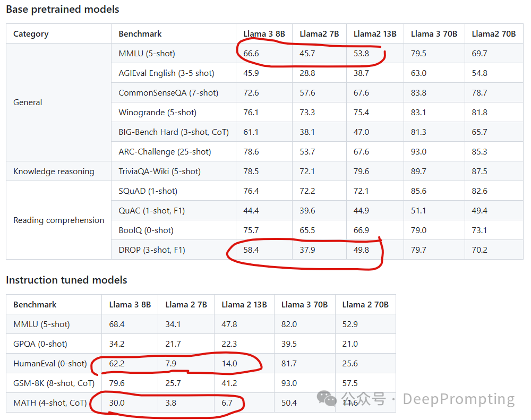Click "Llama 3 70B" header in instruction tuned table
Screen dimensions: 531x420
(x=305, y=305)
